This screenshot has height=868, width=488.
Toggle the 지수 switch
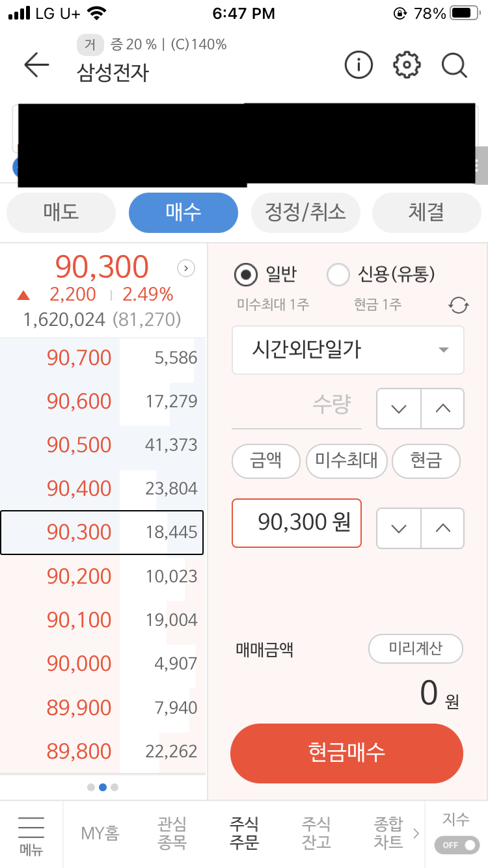455,845
